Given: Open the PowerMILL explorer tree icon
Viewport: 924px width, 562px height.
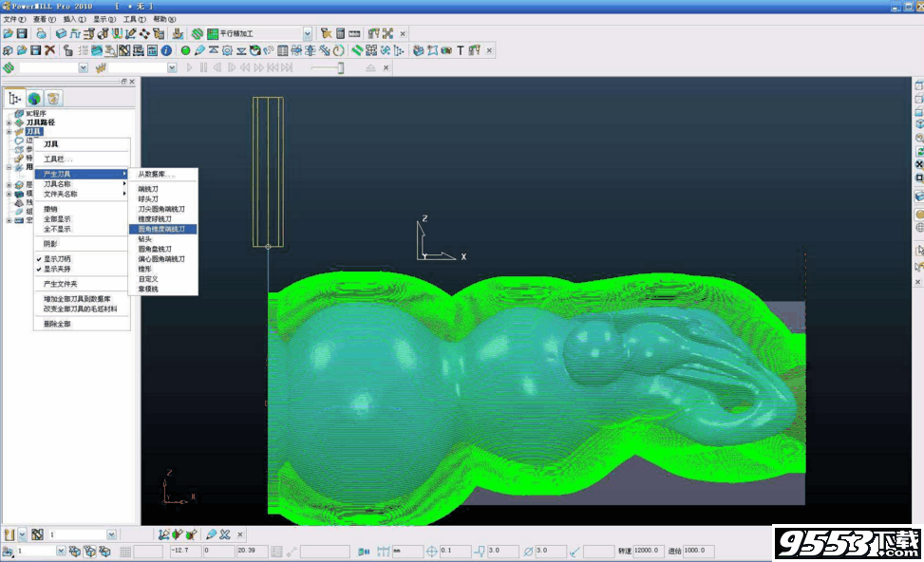Looking at the screenshot, I should (x=15, y=97).
